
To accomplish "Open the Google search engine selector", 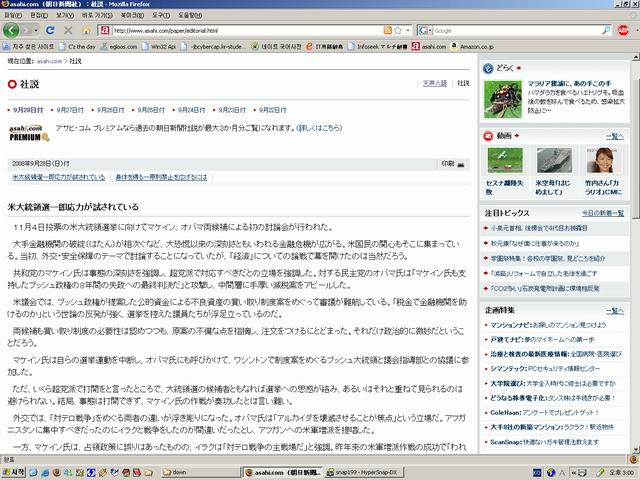I will [x=425, y=30].
